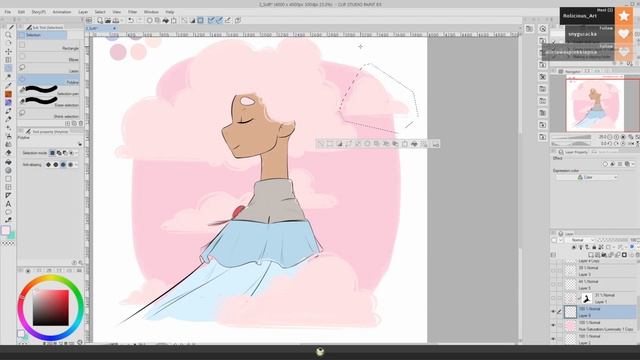Expand Selection mode options arrow
This screenshot has width=640, height=360.
click(76, 153)
